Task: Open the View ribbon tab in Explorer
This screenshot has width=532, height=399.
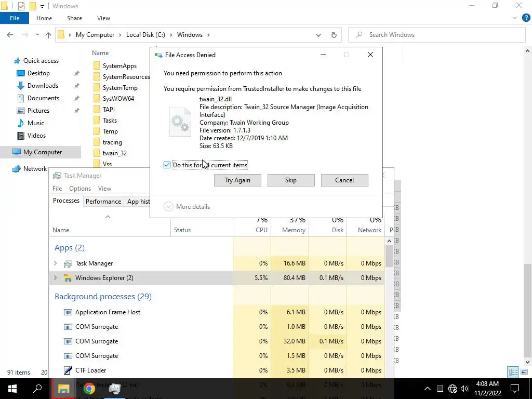Action: (x=103, y=18)
